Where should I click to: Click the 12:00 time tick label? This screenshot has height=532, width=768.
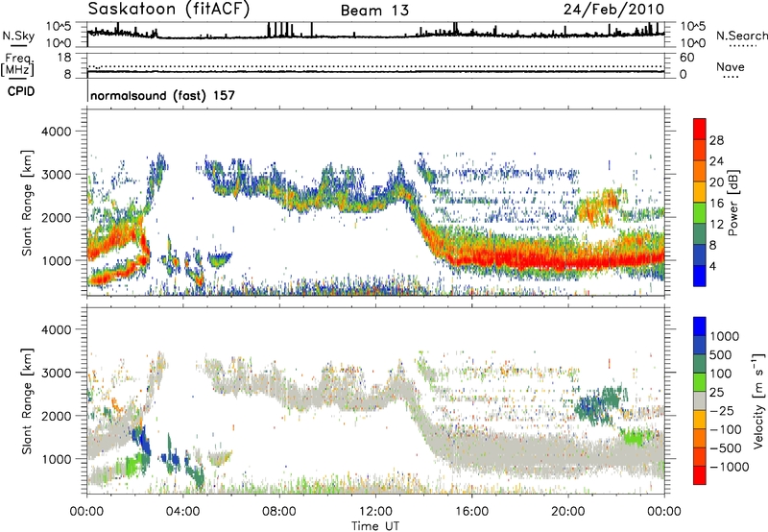click(375, 512)
